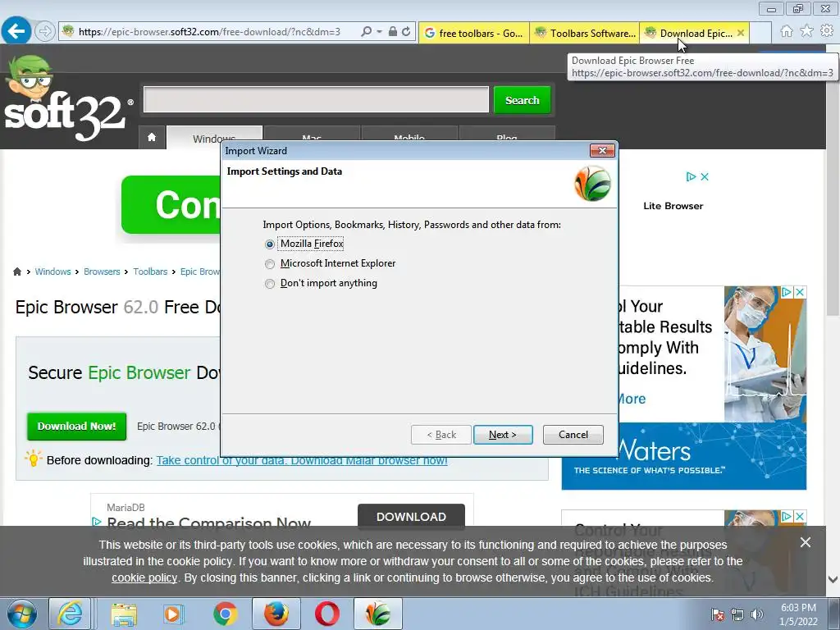Launch Windows Media Player from taskbar
This screenshot has height=630, width=840.
(x=173, y=614)
